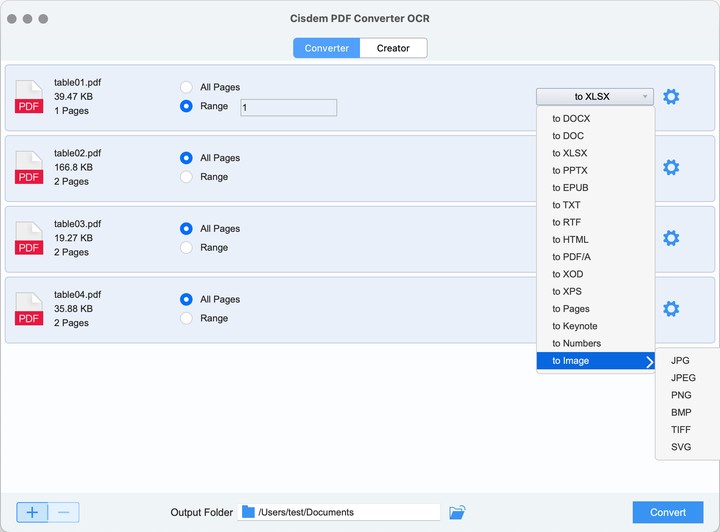
Task: Click the 'Output Folder' label
Action: 202,512
